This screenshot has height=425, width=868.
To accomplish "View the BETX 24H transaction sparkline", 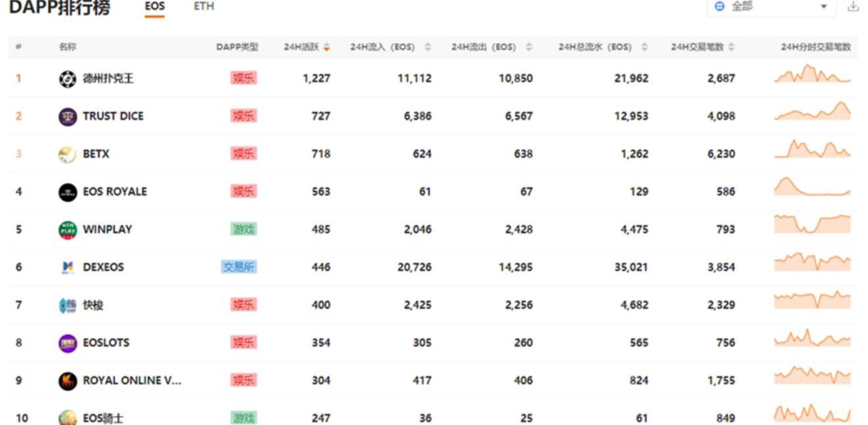I will 813,149.
